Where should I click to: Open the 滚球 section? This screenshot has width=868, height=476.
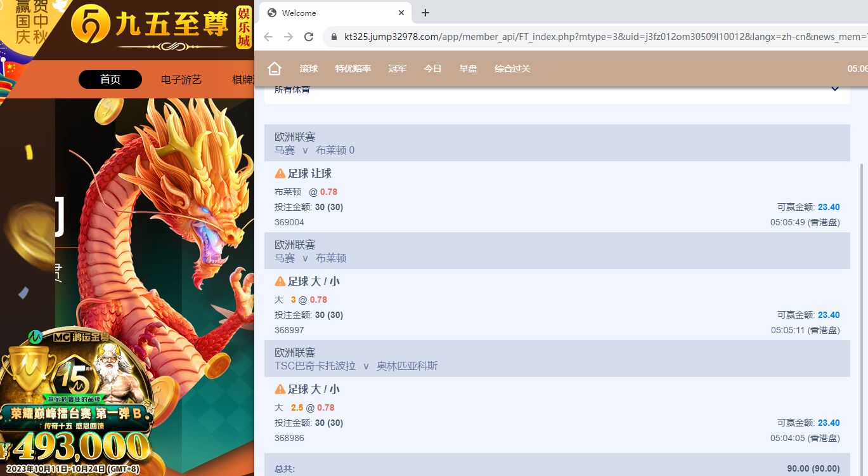(309, 69)
